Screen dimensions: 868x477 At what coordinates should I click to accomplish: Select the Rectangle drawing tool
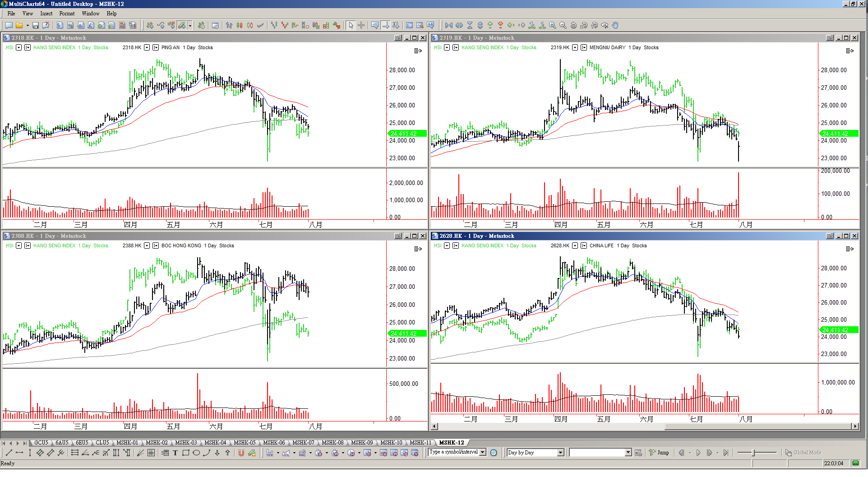coord(185,453)
